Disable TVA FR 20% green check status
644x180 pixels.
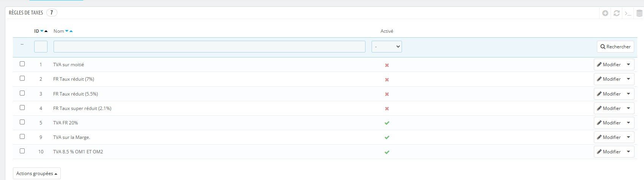pos(387,123)
